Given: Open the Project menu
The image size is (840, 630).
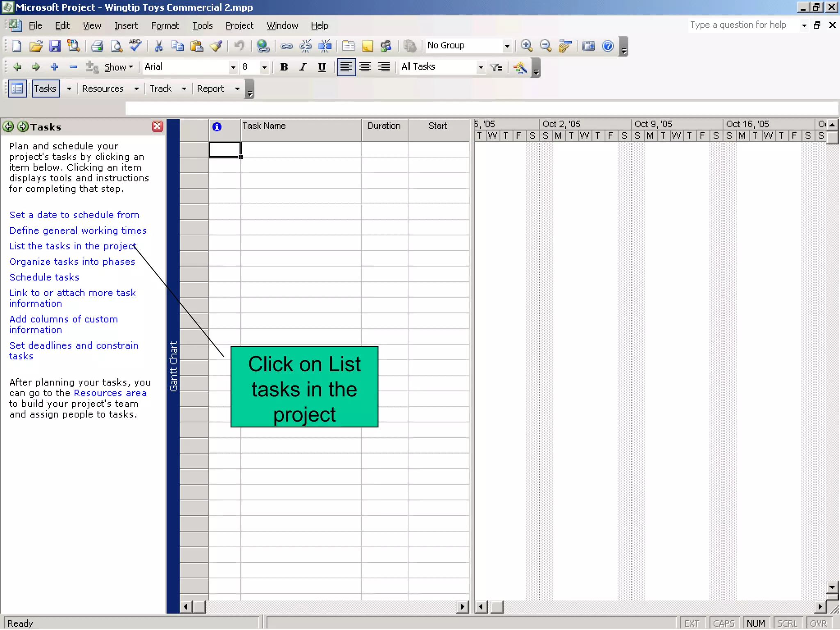Looking at the screenshot, I should (240, 25).
